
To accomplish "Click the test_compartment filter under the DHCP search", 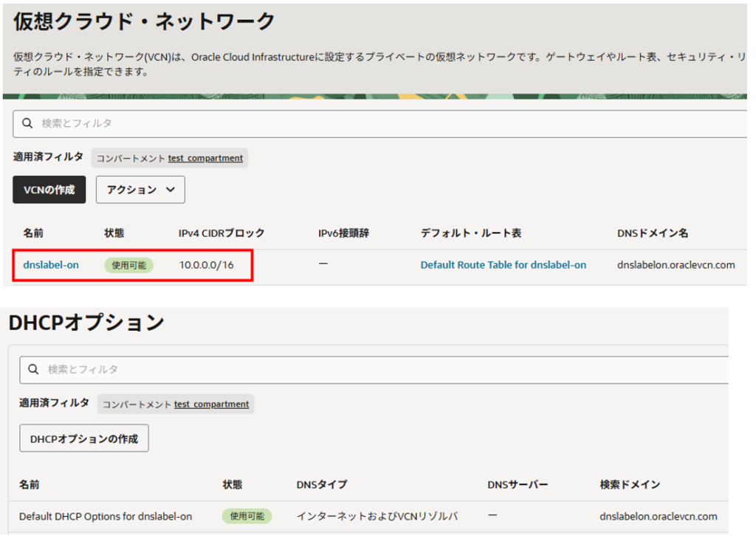I will coord(211,404).
